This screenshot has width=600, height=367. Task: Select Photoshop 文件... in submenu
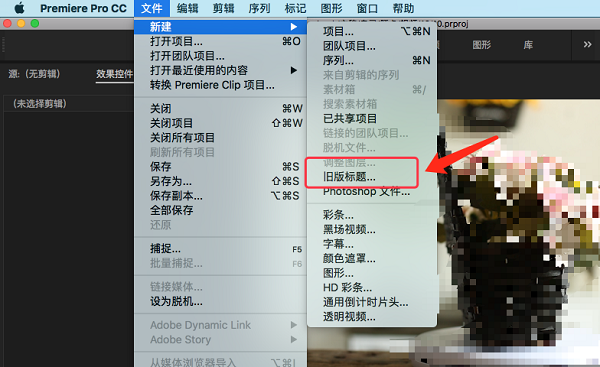pyautogui.click(x=372, y=191)
